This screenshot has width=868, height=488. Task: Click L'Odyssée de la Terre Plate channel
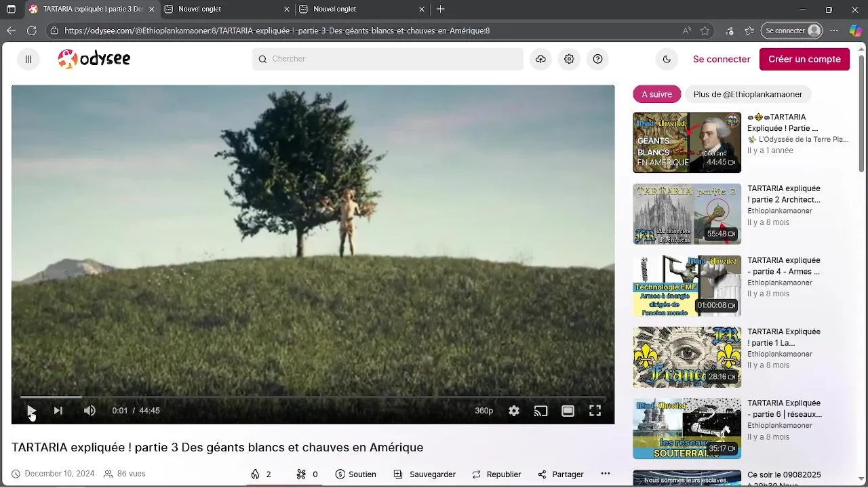(x=797, y=140)
